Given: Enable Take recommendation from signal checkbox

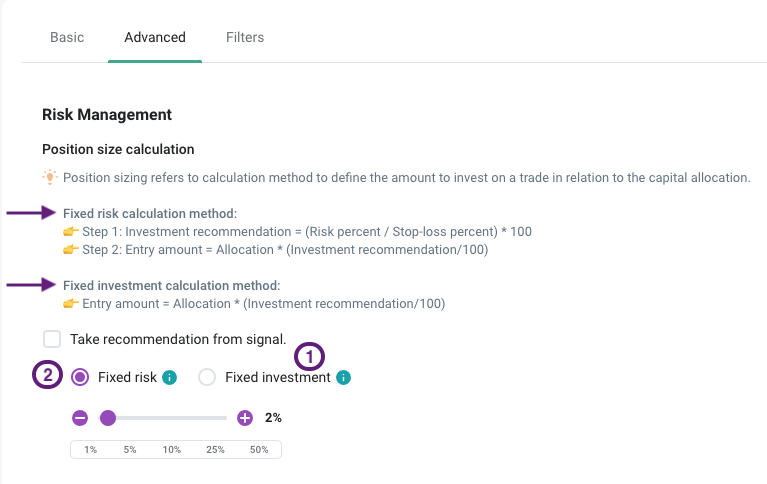Looking at the screenshot, I should [52, 339].
